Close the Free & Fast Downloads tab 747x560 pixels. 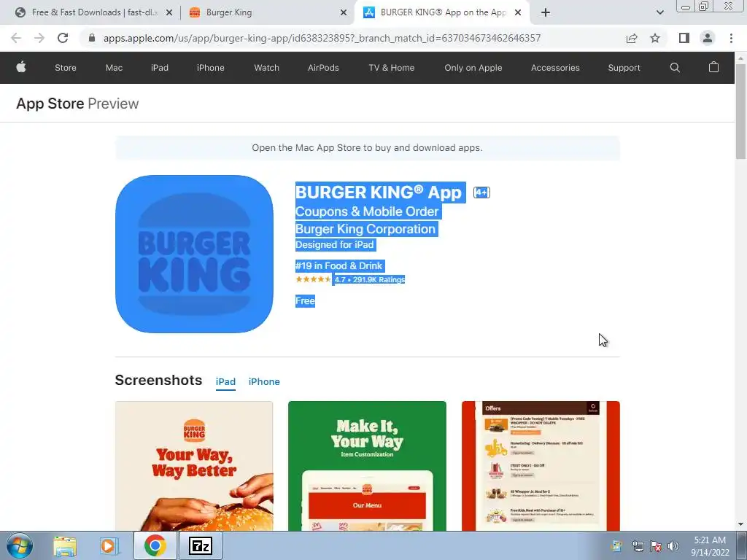tap(169, 12)
